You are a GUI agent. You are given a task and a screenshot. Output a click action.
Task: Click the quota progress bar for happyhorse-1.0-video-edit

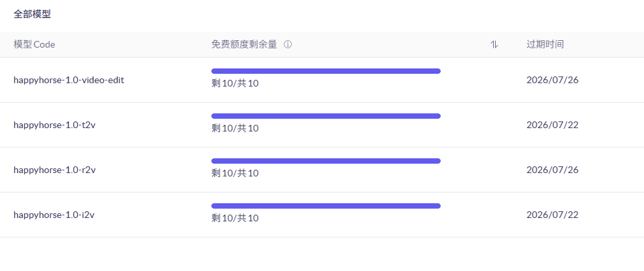[x=325, y=71]
